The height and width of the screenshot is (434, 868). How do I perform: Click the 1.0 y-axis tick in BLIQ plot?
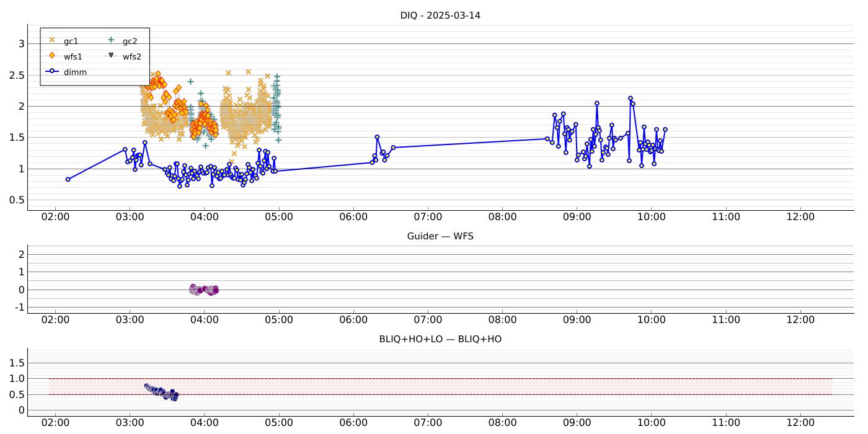click(x=17, y=378)
